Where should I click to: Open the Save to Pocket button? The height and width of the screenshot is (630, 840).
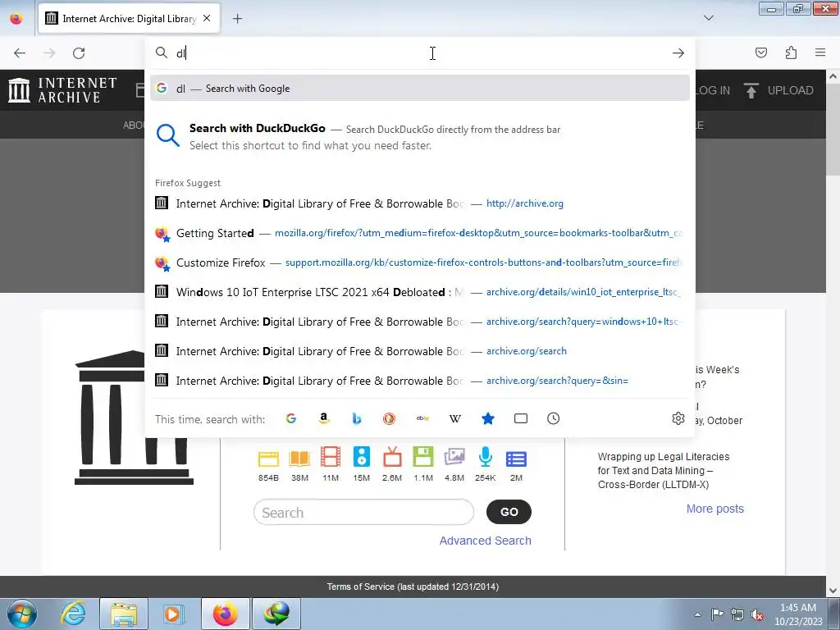[x=761, y=52]
